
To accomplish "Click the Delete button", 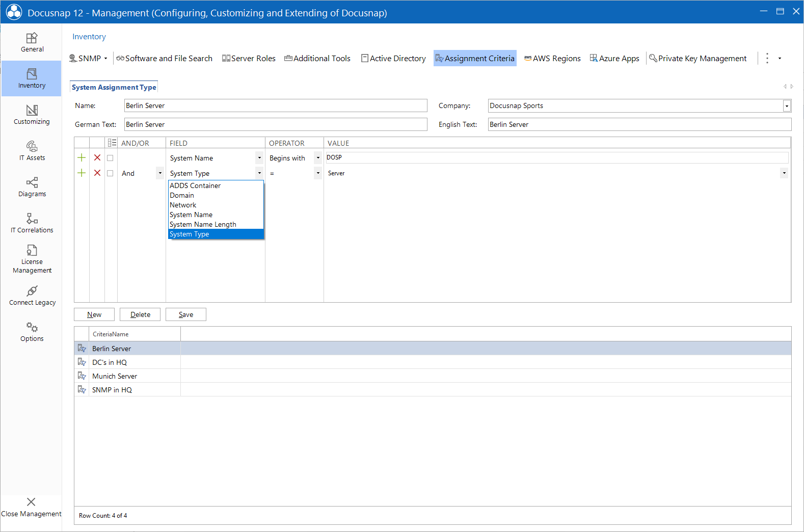I will [140, 314].
